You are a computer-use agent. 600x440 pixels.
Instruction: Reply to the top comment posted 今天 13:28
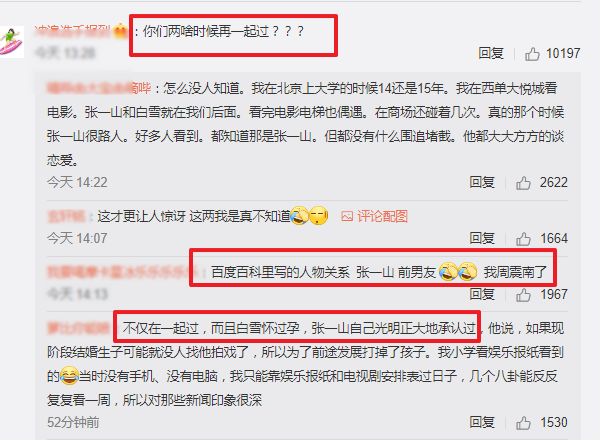491,53
